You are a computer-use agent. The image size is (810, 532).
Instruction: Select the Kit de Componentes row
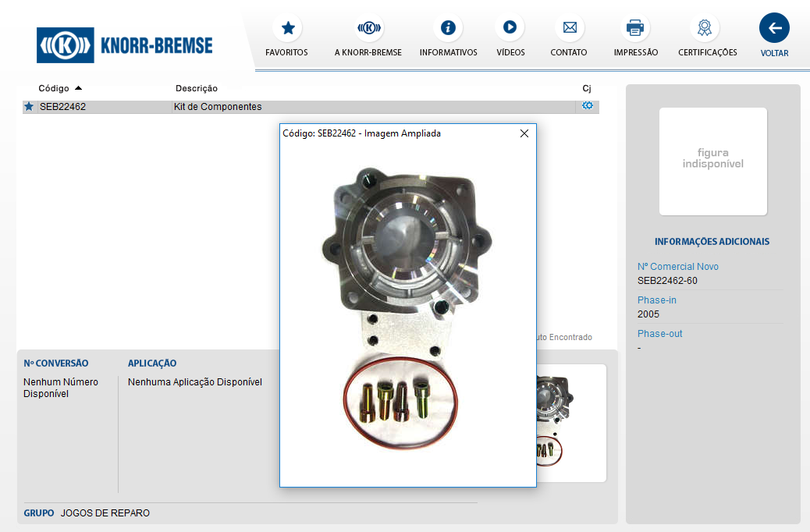click(218, 107)
